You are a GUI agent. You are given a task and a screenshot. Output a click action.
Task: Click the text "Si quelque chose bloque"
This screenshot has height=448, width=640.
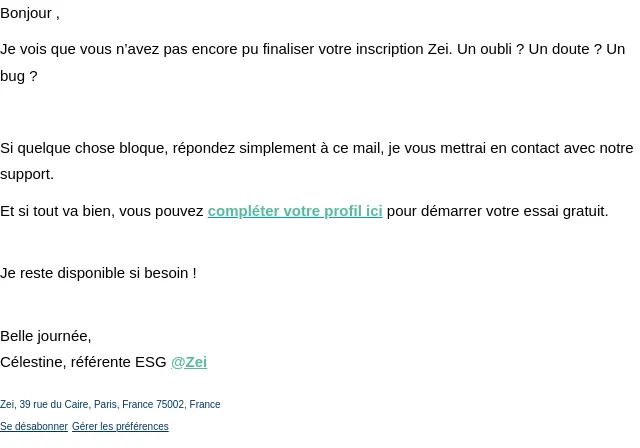coord(84,148)
